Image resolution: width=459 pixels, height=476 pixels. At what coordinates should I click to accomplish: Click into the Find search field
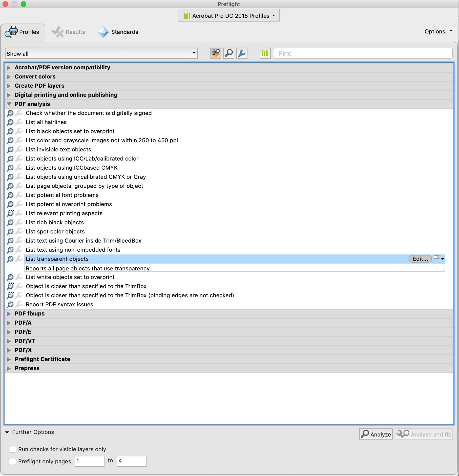pyautogui.click(x=363, y=53)
